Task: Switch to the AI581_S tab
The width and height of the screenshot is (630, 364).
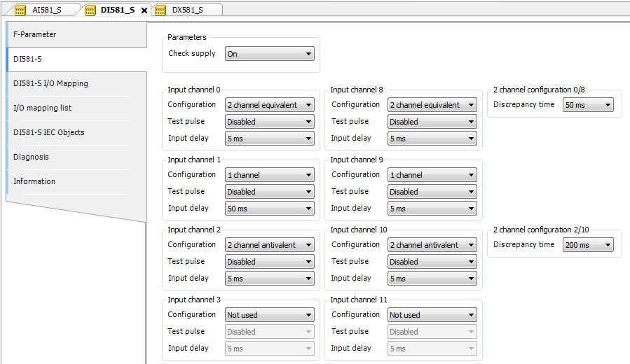Action: pos(47,10)
